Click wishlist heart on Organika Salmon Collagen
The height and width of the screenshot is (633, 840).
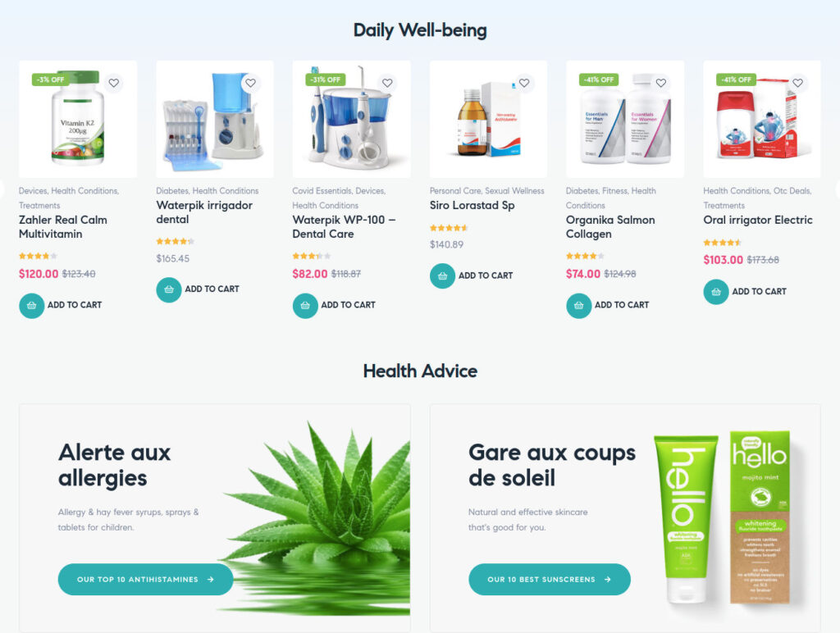tap(661, 83)
